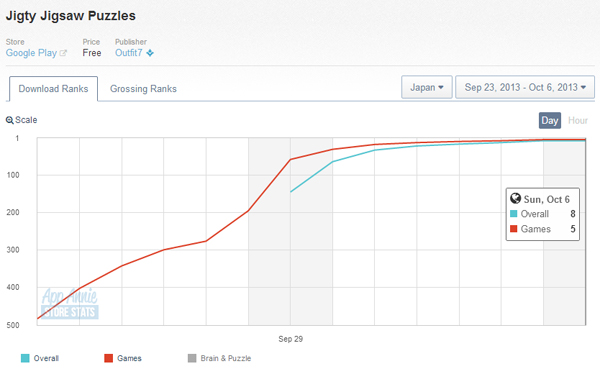Open the Google Play store link
The height and width of the screenshot is (380, 600).
tap(31, 53)
